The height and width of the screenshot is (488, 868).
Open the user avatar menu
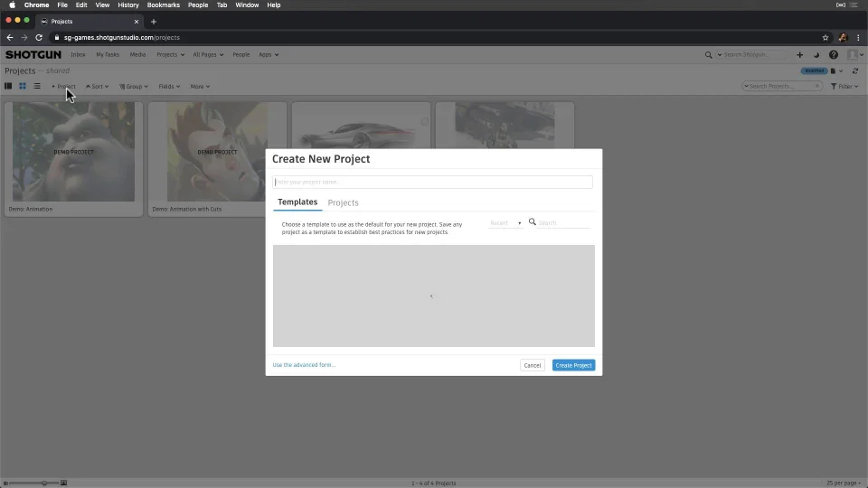click(x=854, y=55)
